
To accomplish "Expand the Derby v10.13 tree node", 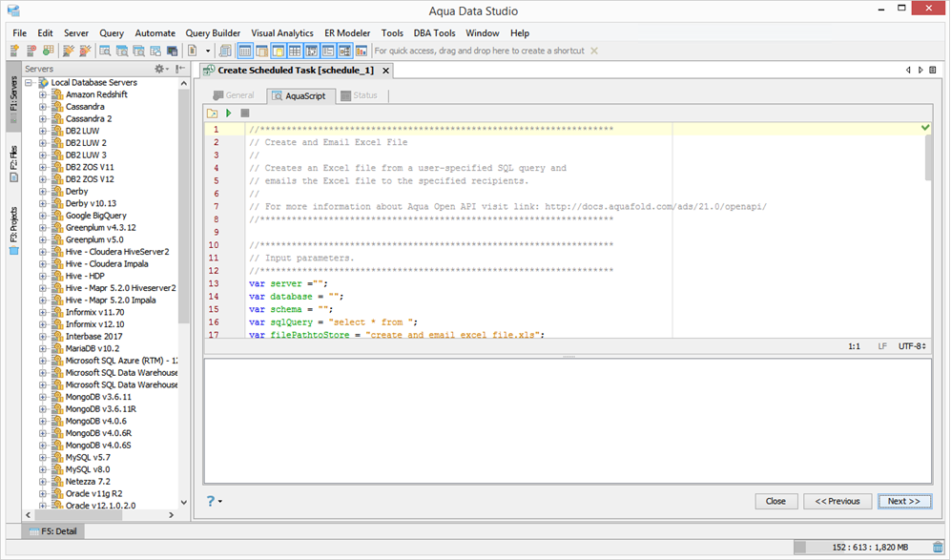I will [x=43, y=203].
